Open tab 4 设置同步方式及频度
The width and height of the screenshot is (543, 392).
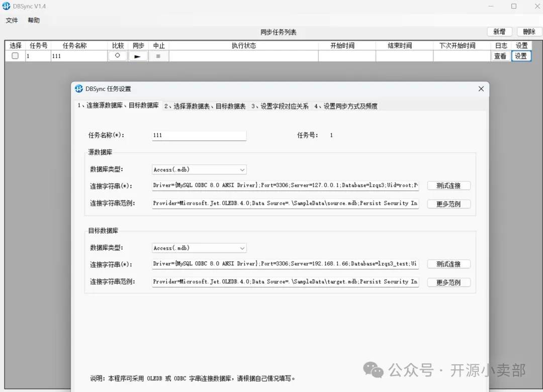346,106
